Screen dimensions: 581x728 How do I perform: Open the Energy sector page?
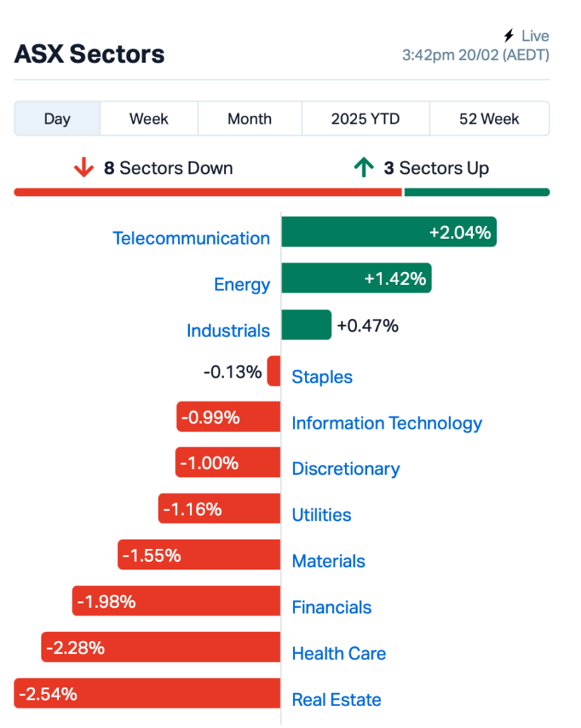tap(242, 284)
